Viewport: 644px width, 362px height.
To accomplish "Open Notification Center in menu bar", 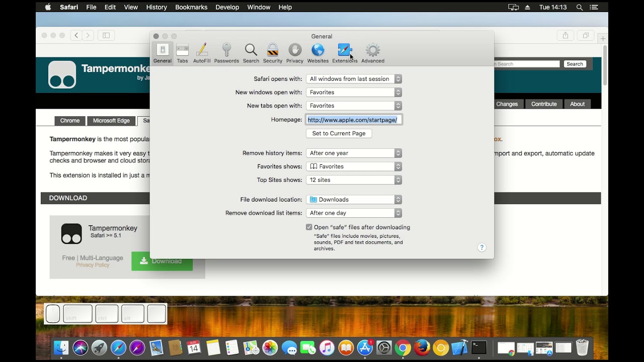I will 594,7.
